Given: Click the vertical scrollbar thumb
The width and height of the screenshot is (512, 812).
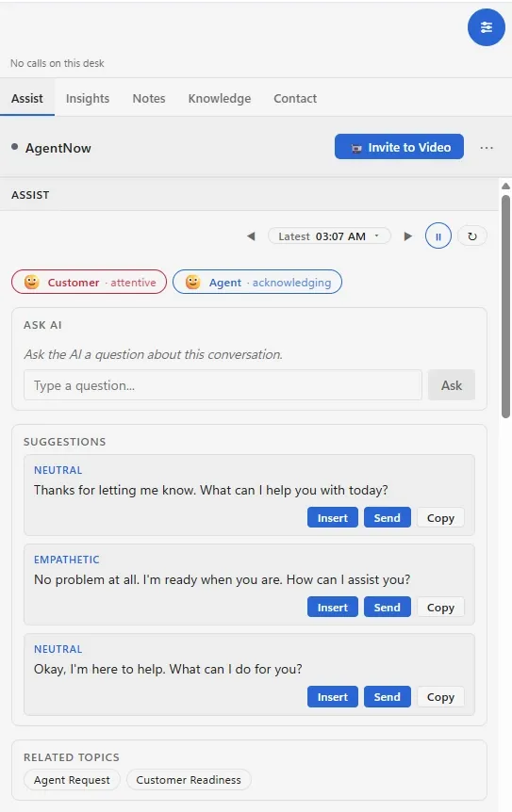Looking at the screenshot, I should coord(505,306).
